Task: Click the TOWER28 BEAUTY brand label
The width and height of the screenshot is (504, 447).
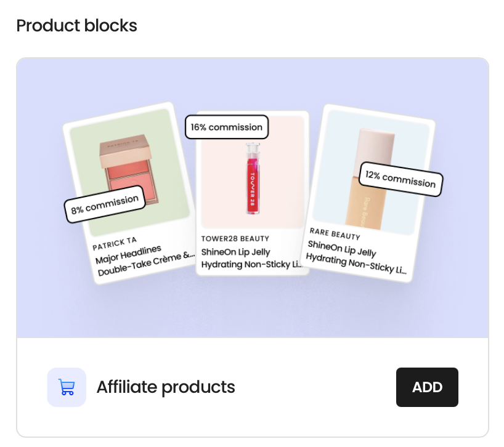Action: (x=235, y=239)
